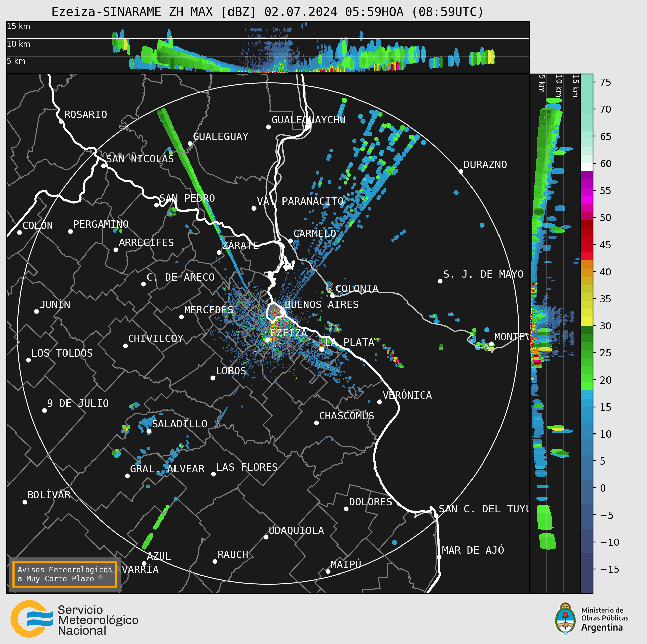
Task: Click the green echo streak near AZUL
Action: [x=155, y=527]
